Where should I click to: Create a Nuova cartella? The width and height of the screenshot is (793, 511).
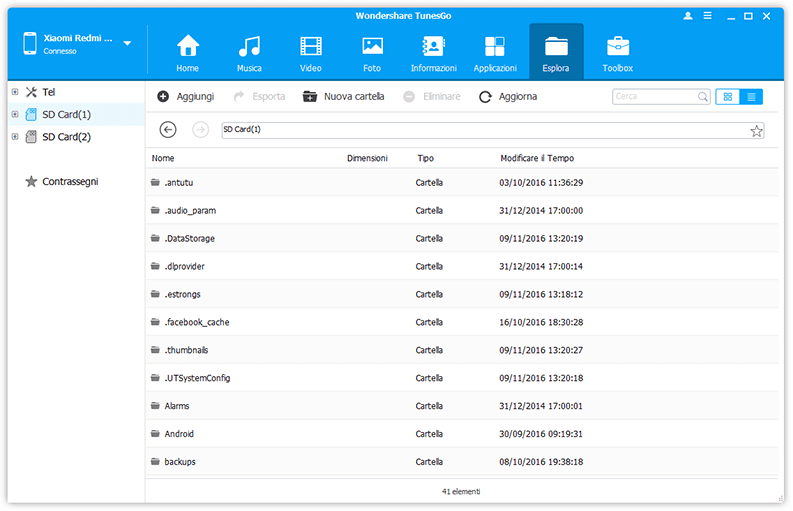pyautogui.click(x=343, y=97)
